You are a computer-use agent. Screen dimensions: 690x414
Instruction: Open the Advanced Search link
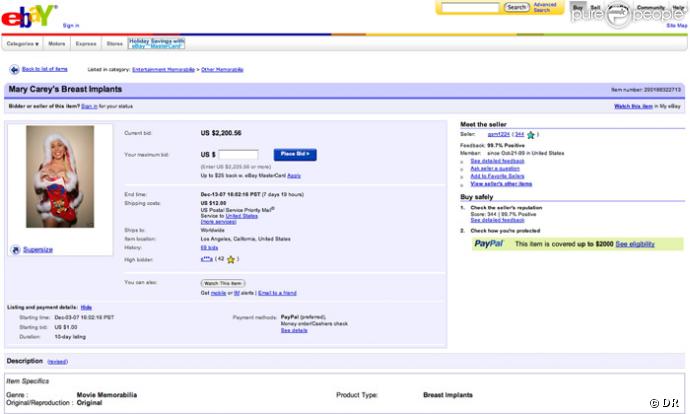tap(544, 7)
